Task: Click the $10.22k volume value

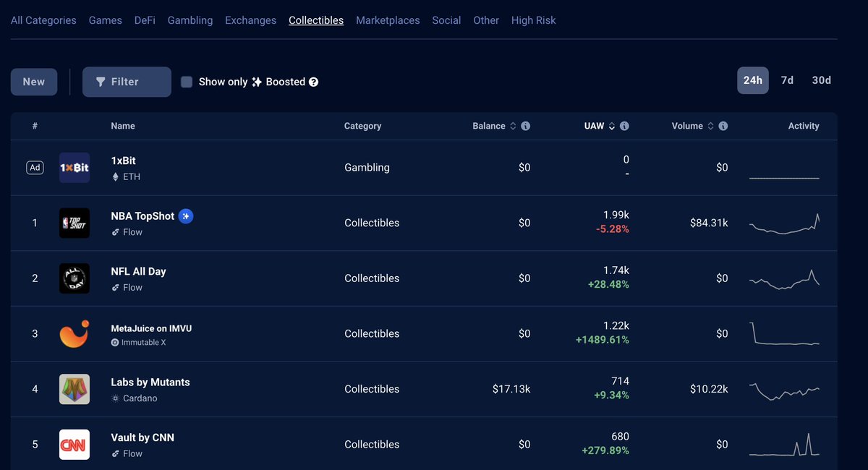Action: 709,389
